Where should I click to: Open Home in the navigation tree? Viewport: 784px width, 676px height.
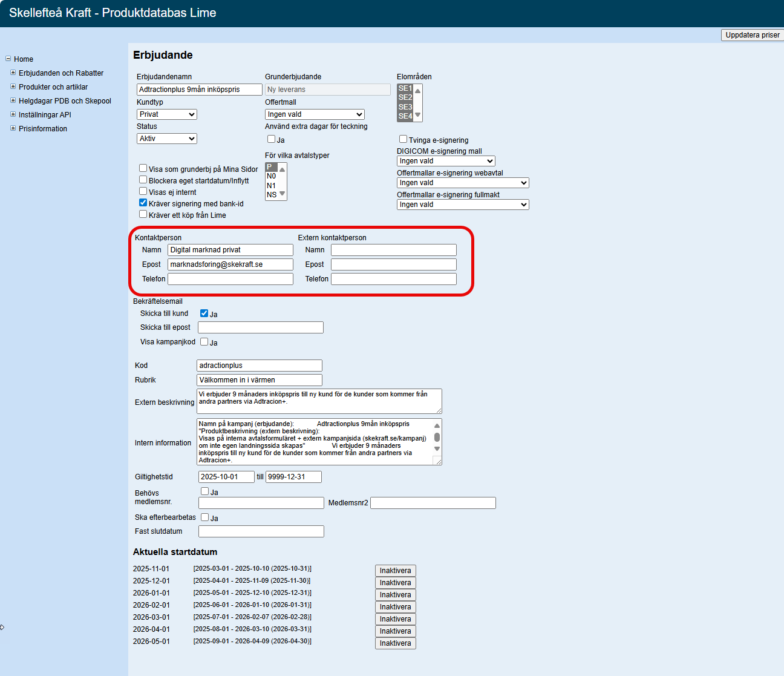pos(24,59)
